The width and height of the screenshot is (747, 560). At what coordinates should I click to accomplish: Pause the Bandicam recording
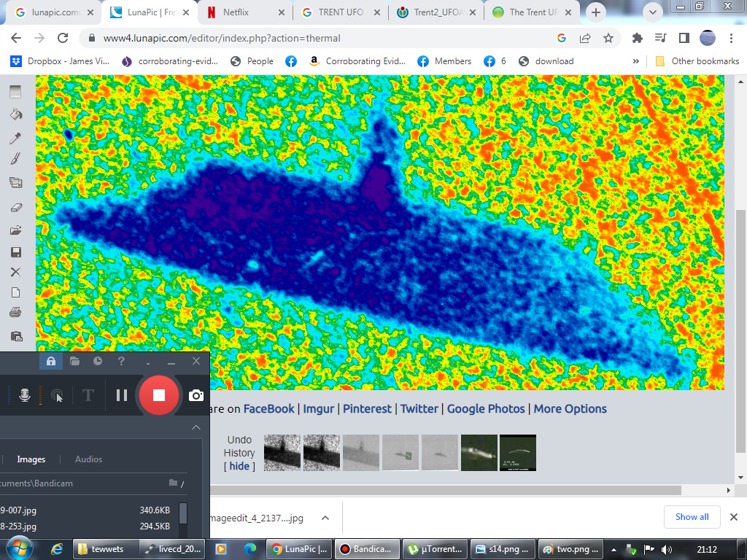click(122, 395)
